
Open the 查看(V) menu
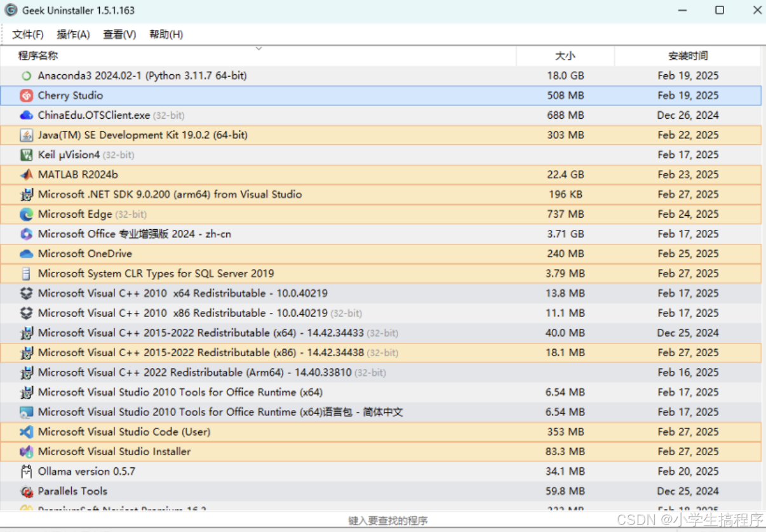click(x=119, y=34)
